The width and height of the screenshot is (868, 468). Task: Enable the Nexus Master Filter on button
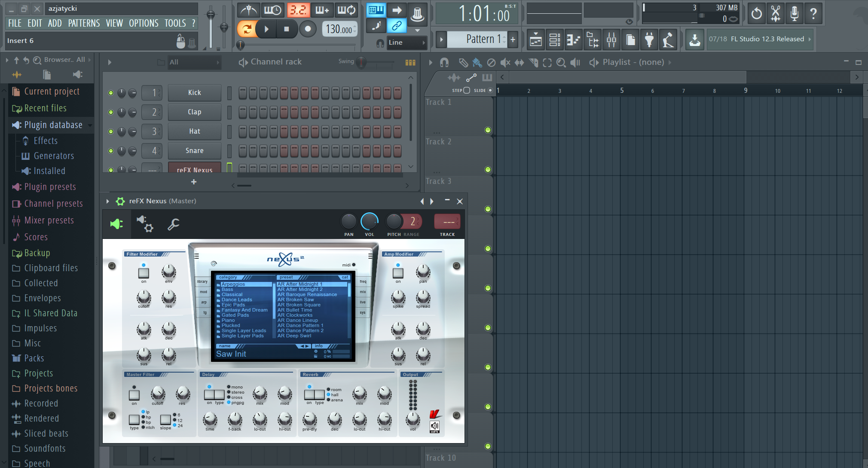[x=134, y=395]
